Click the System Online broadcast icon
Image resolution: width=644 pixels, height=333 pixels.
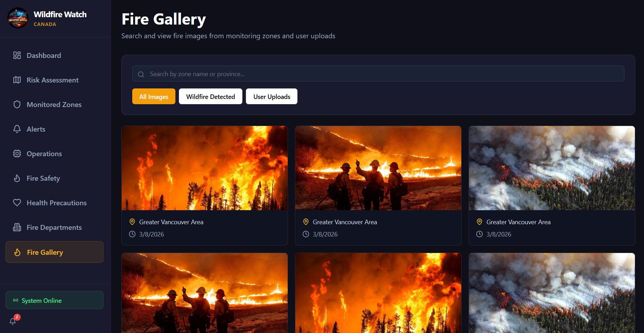click(15, 300)
